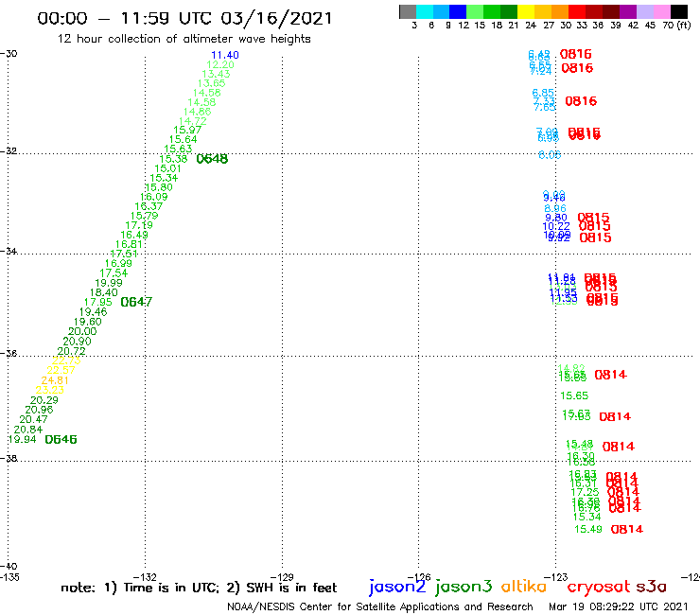Click the wave height value 15.01

pos(167,168)
